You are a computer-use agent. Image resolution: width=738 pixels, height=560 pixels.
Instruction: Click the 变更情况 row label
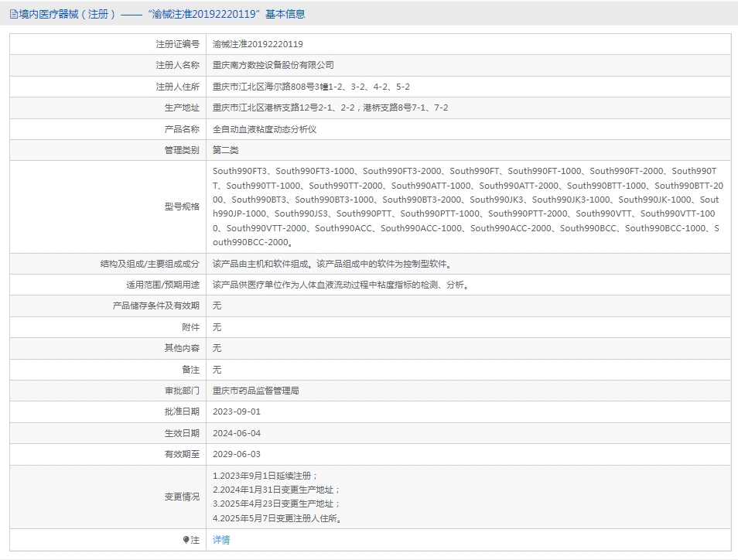coord(182,497)
